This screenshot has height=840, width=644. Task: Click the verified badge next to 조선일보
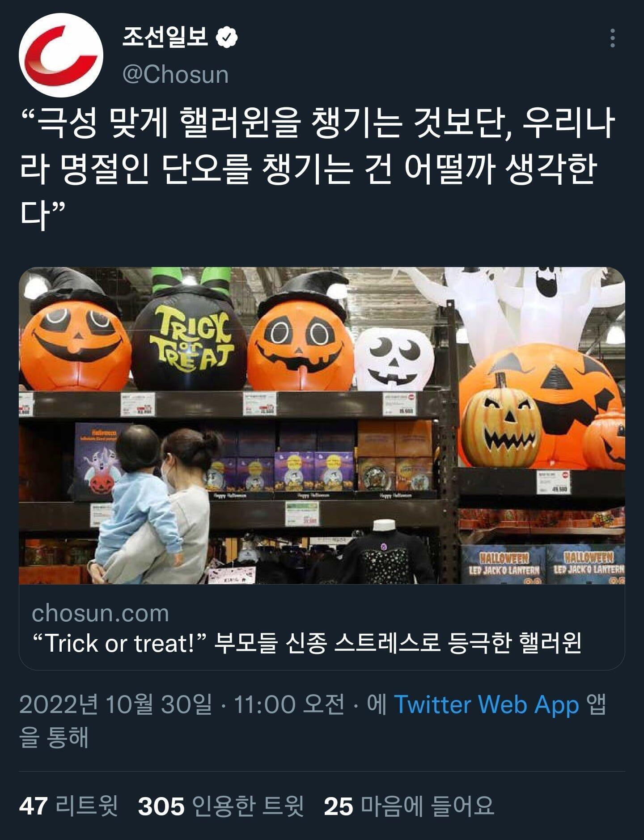227,38
